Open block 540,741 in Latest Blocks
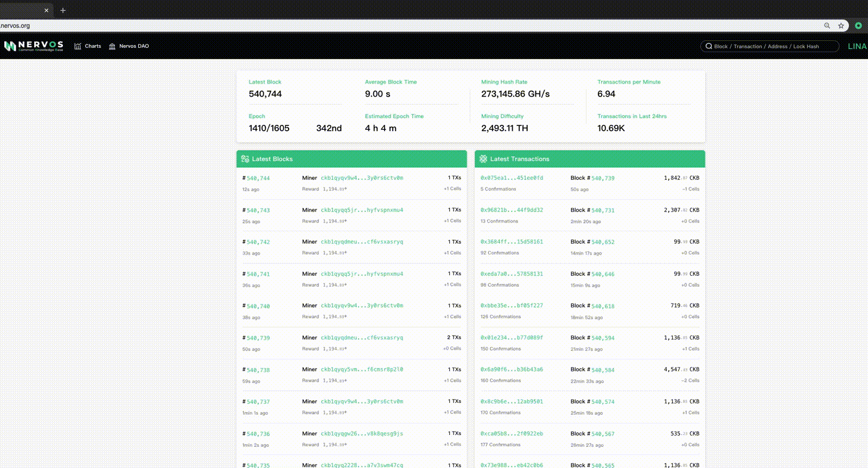Image resolution: width=868 pixels, height=468 pixels. tap(258, 274)
